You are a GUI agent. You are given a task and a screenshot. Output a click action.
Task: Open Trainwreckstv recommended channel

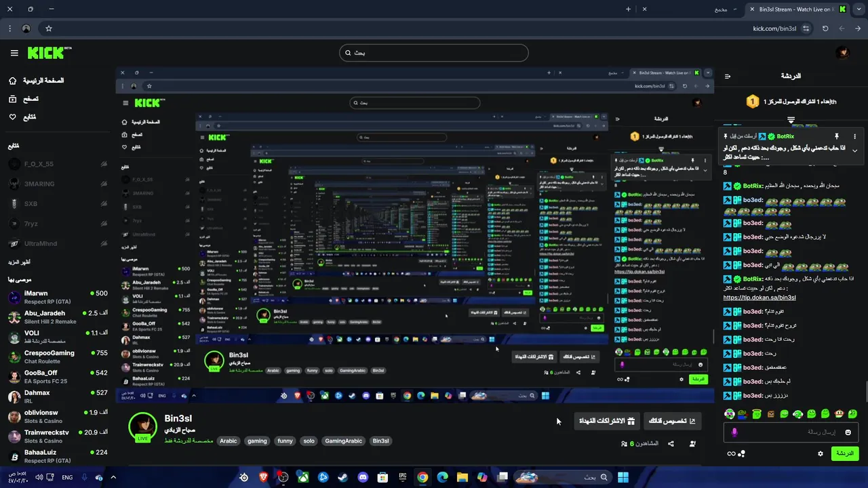pos(58,436)
